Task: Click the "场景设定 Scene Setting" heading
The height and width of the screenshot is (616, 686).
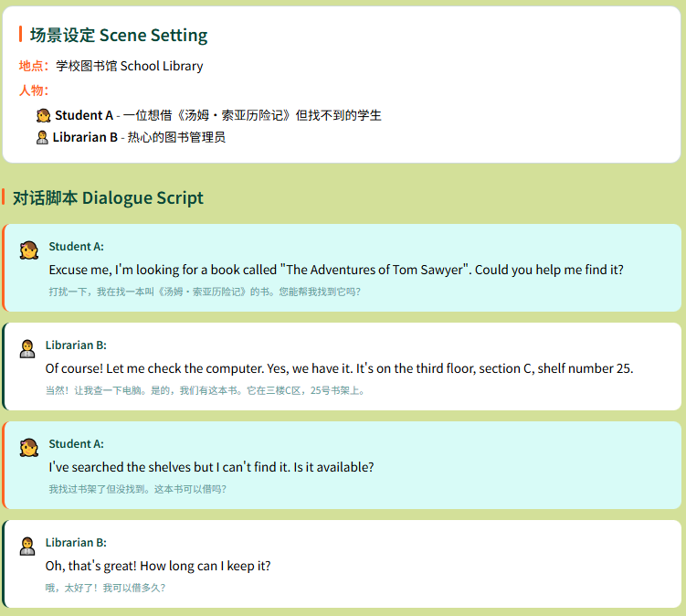Action: (119, 36)
